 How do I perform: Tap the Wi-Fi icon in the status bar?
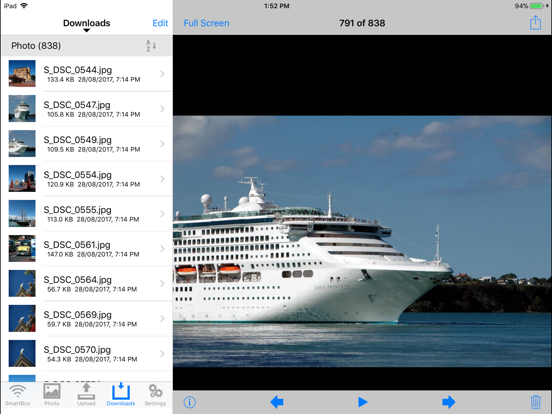[x=24, y=6]
